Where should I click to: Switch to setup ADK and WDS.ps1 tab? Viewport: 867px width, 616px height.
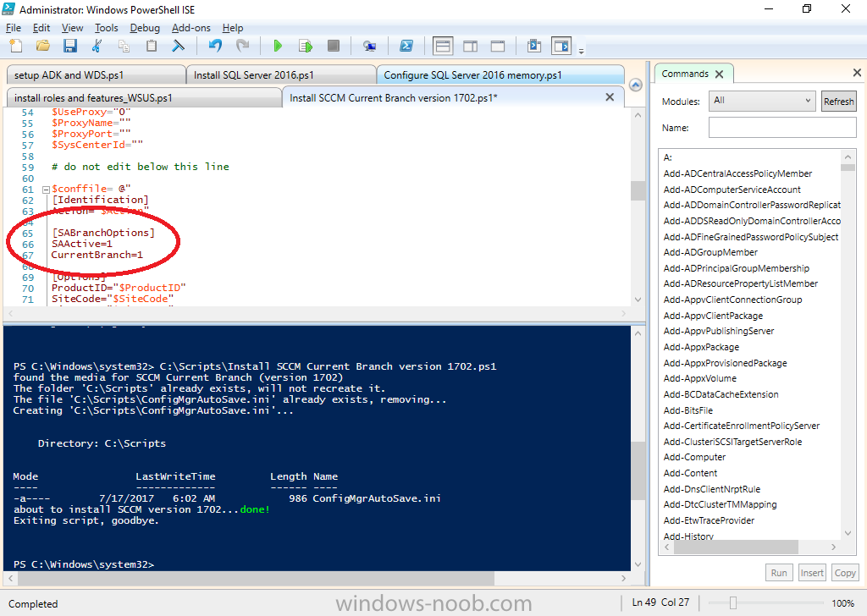pyautogui.click(x=96, y=75)
